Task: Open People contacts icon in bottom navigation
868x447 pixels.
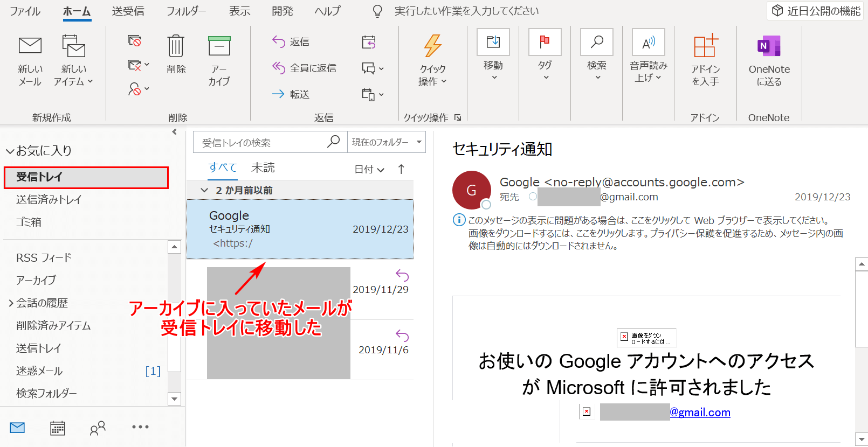Action: point(98,428)
